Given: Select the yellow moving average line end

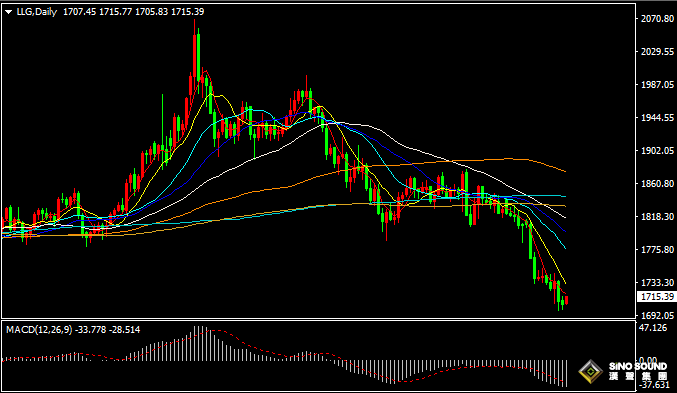Looking at the screenshot, I should point(564,282).
